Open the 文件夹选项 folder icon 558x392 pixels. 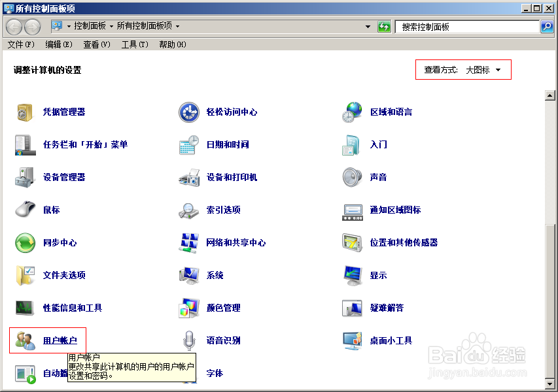(26, 276)
